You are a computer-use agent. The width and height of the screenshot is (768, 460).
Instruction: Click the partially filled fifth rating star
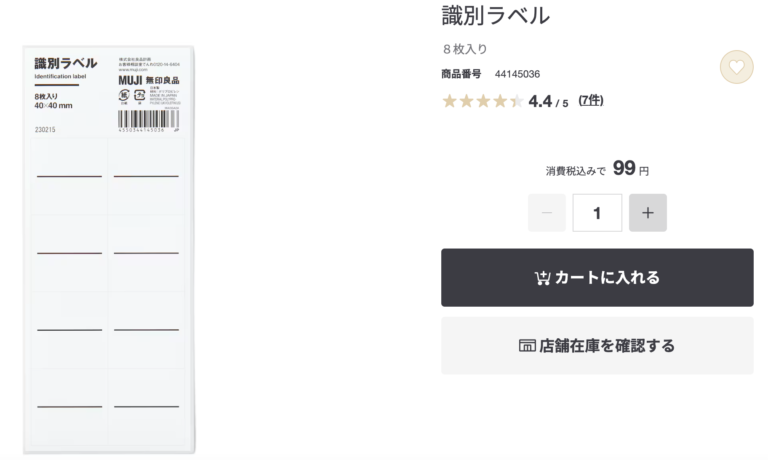516,101
